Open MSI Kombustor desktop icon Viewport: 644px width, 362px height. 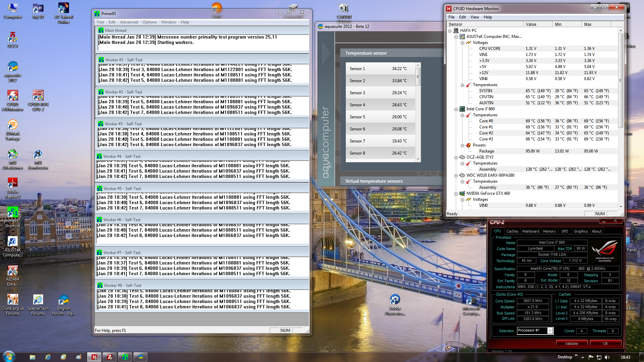38,159
